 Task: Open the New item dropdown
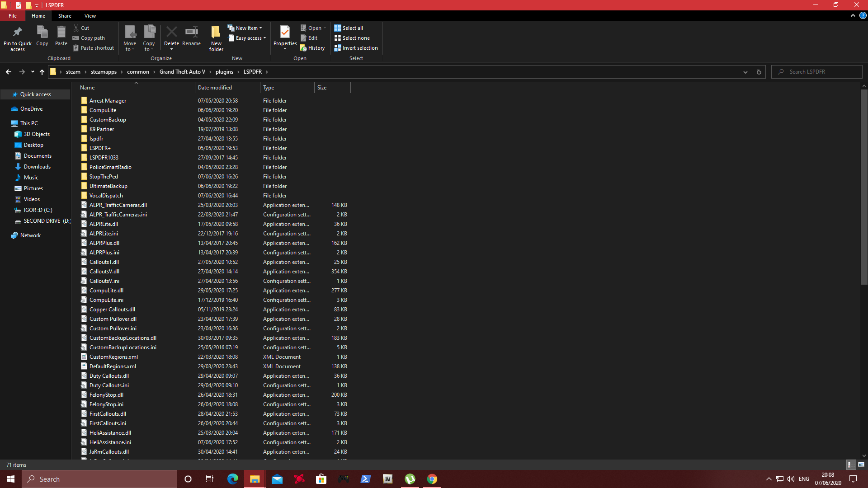pos(245,28)
